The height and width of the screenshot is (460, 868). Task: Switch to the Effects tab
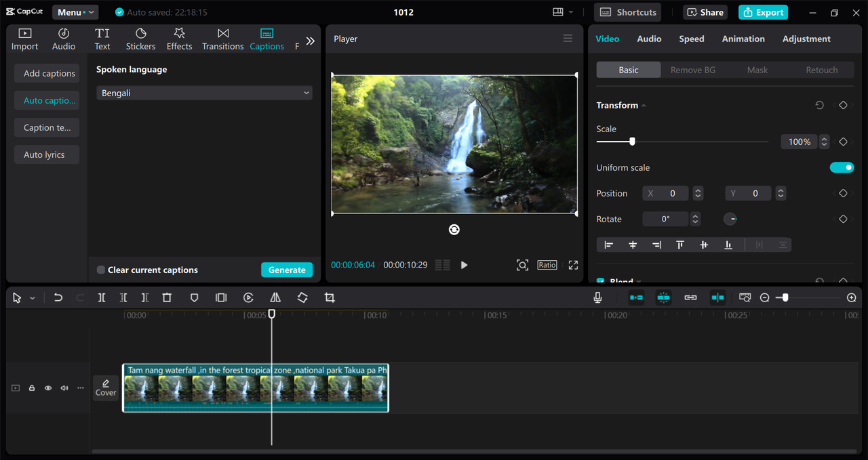pyautogui.click(x=179, y=39)
